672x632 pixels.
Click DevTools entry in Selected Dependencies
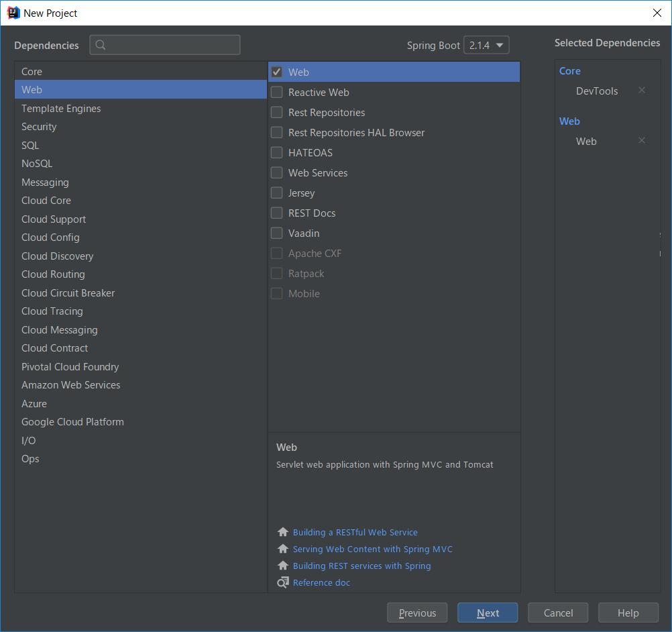click(597, 91)
